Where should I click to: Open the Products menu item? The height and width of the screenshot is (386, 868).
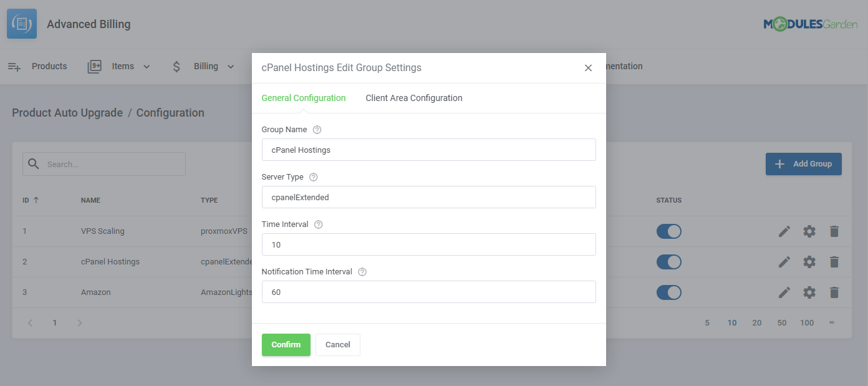point(37,67)
